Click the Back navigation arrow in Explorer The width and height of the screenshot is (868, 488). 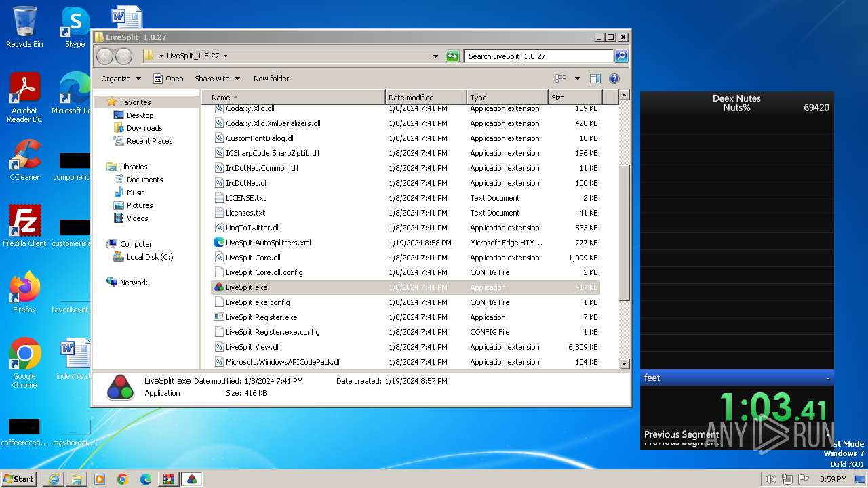[x=104, y=56]
